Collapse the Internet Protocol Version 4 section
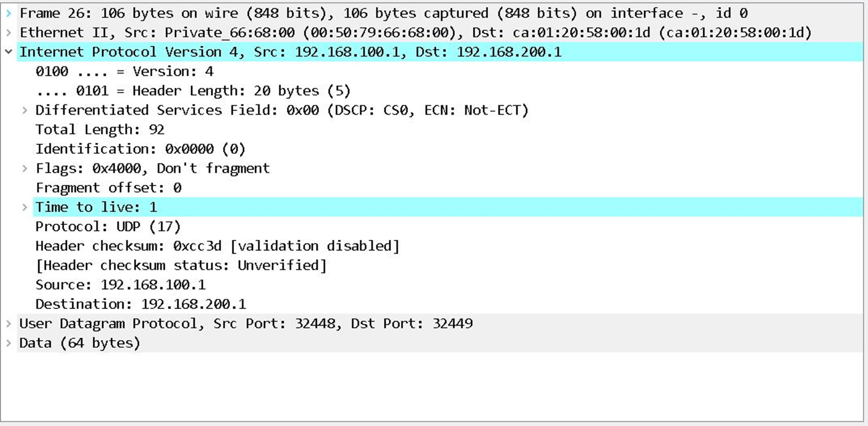 [8, 52]
